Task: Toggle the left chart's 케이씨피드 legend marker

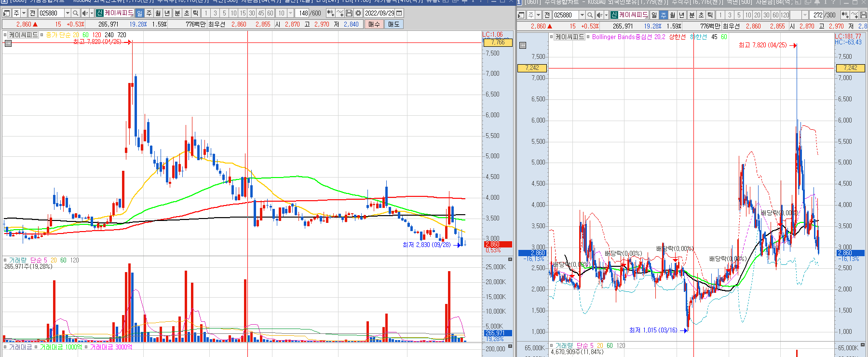Action: pyautogui.click(x=5, y=35)
